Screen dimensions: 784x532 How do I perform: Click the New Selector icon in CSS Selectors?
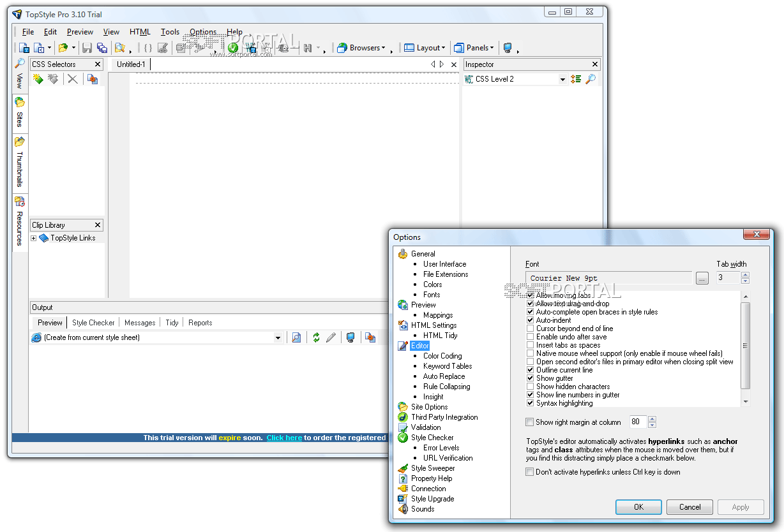[x=38, y=79]
